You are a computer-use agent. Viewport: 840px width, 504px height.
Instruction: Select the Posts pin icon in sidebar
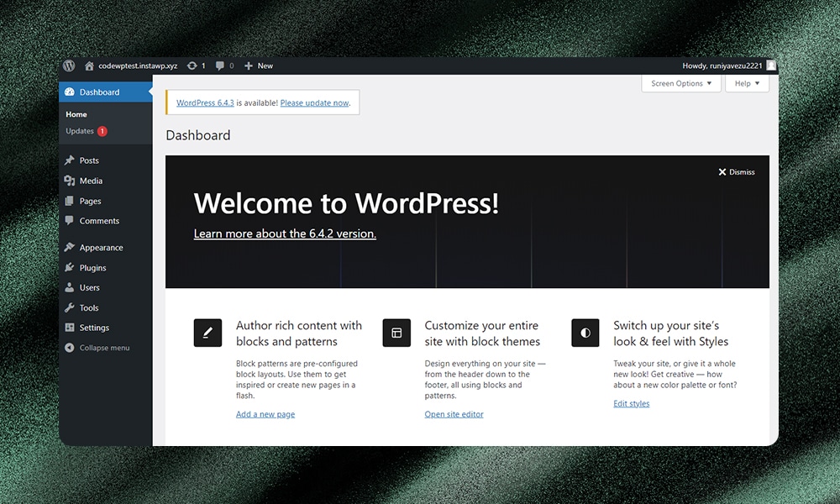(70, 160)
